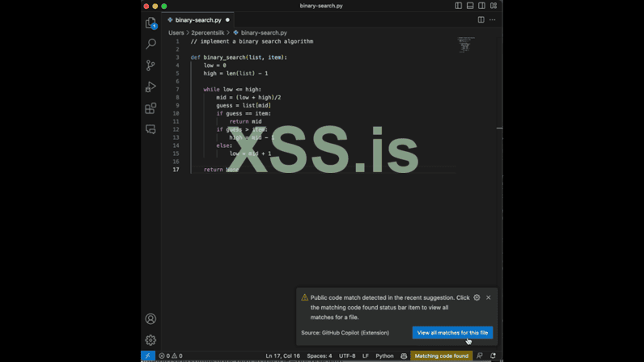The width and height of the screenshot is (644, 362).
Task: Open the Explorer view in activity bar
Action: 150,23
